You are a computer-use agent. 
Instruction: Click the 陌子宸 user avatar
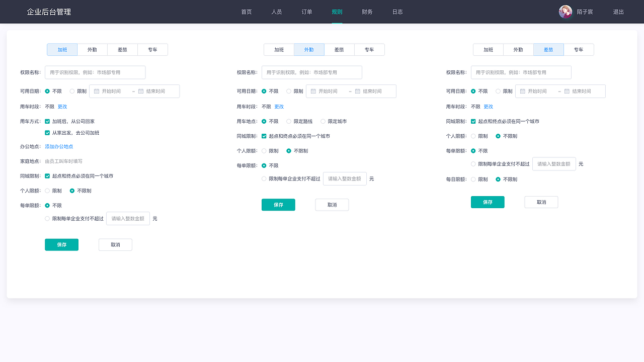[565, 12]
